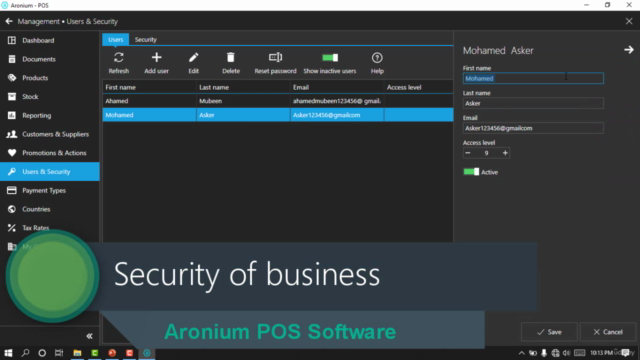Open Task View on the taskbar
This screenshot has width=640, height=360.
tap(59, 353)
